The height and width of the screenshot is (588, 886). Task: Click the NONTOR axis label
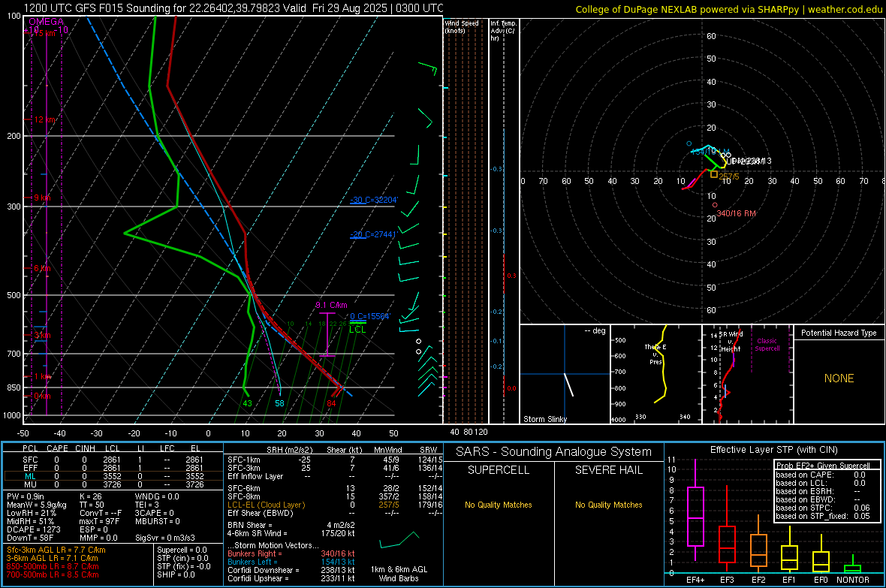pos(853,580)
